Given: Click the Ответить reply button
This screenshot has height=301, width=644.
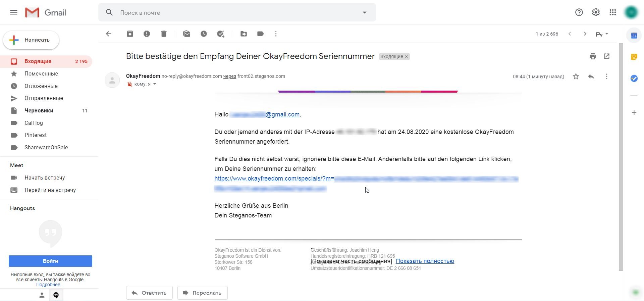Looking at the screenshot, I should click(149, 293).
